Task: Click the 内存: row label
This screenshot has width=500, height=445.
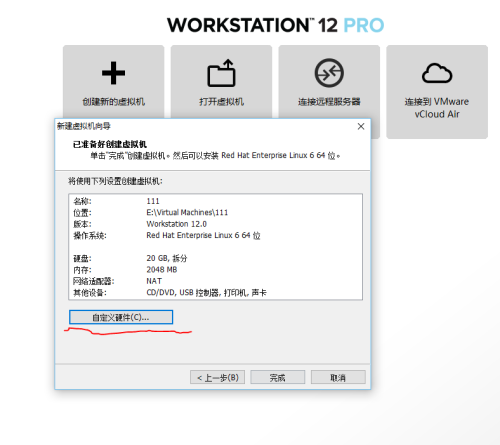Action: (82, 269)
